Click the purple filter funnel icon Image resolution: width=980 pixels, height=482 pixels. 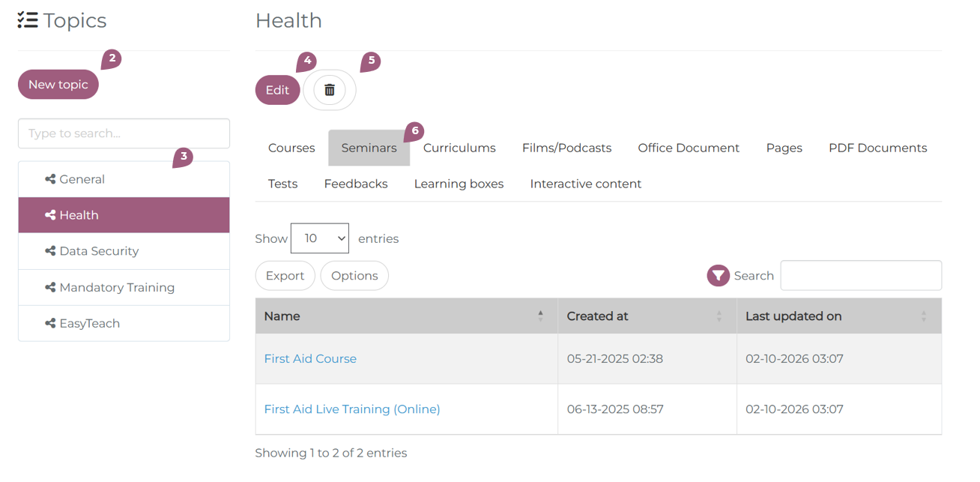[x=718, y=276]
